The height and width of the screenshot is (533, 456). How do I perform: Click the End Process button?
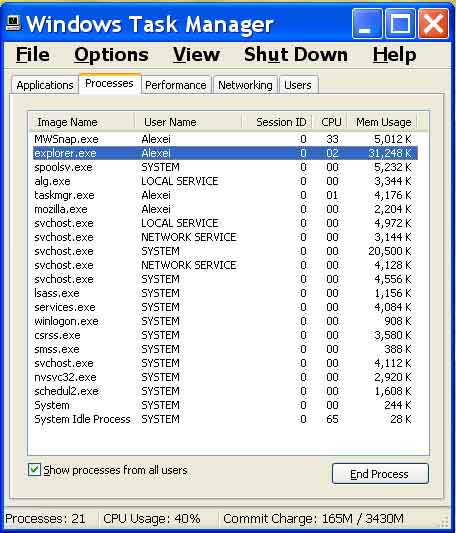point(380,474)
